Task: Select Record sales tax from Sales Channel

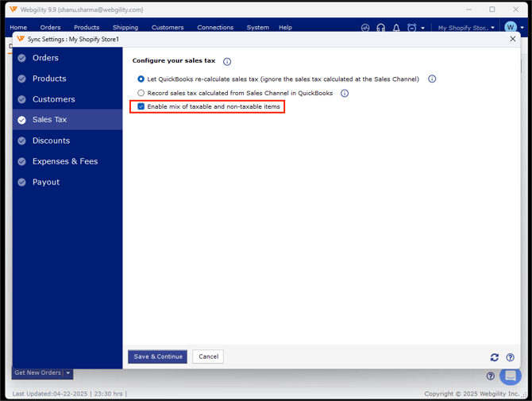Action: click(141, 93)
